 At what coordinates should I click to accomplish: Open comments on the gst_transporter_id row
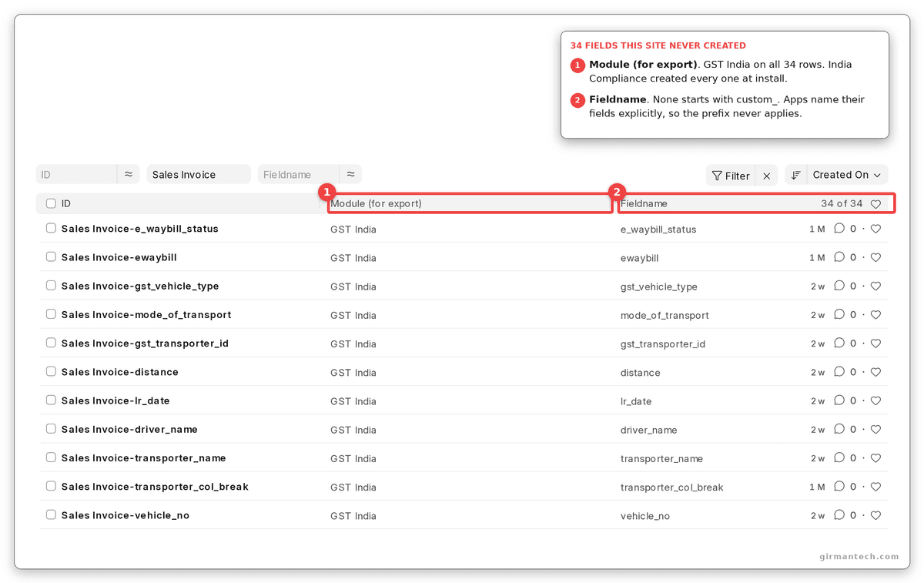click(839, 343)
